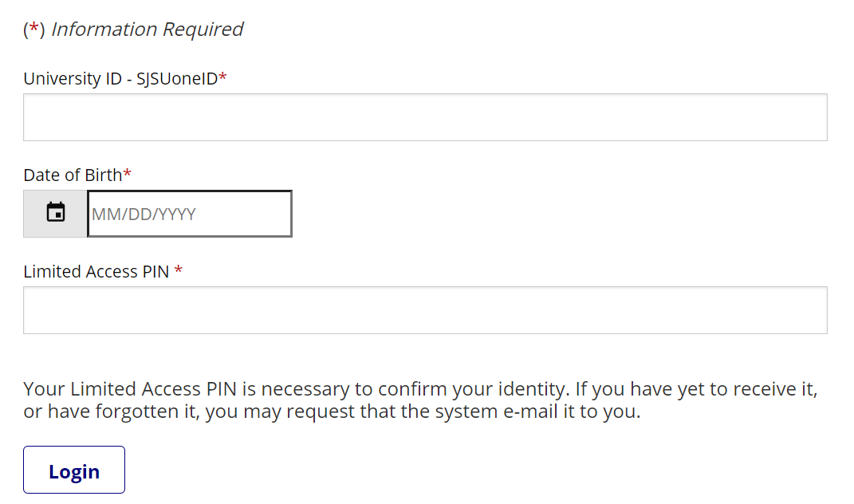Viewport: 854px width, 504px height.
Task: Click the red asterisk in the parenthesized legend
Action: coord(33,30)
